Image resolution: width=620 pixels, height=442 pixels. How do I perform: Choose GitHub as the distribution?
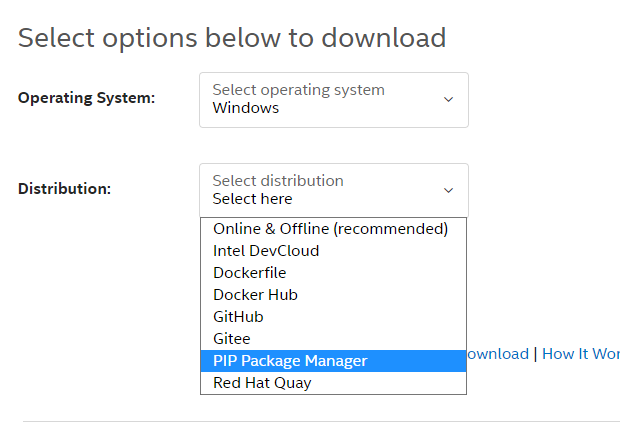click(x=238, y=317)
